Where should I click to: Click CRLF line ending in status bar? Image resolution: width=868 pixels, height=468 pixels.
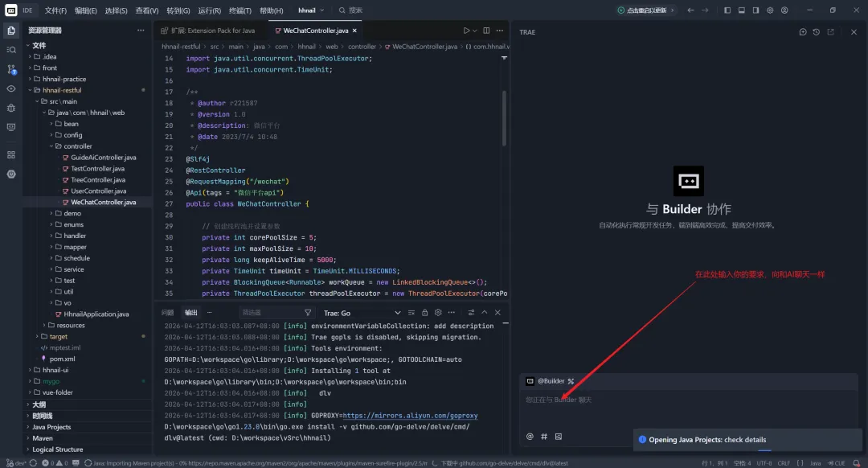[x=784, y=463]
